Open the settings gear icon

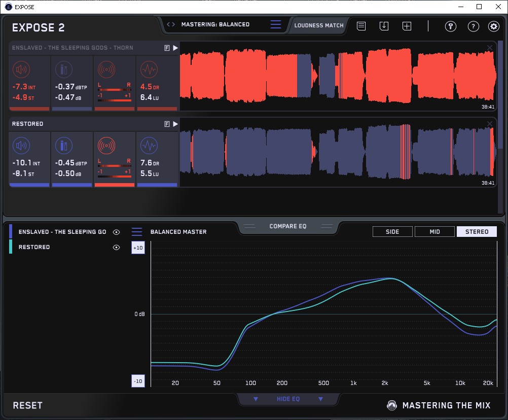click(494, 26)
